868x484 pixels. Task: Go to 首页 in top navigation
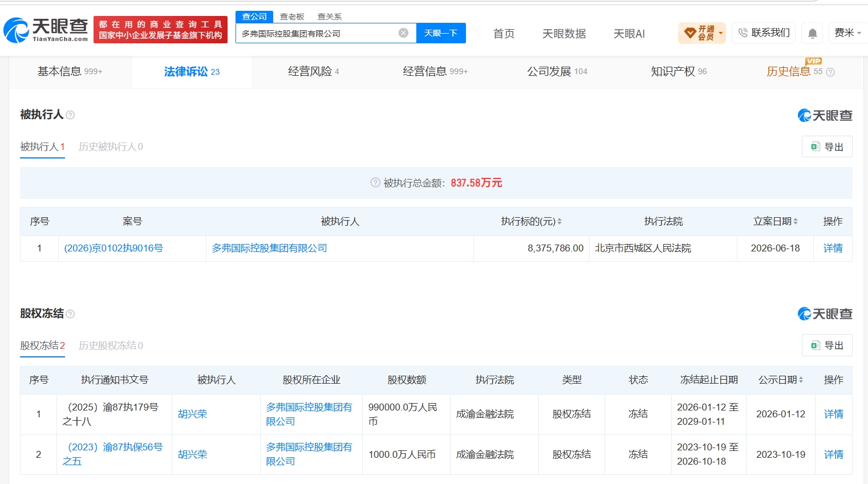504,34
